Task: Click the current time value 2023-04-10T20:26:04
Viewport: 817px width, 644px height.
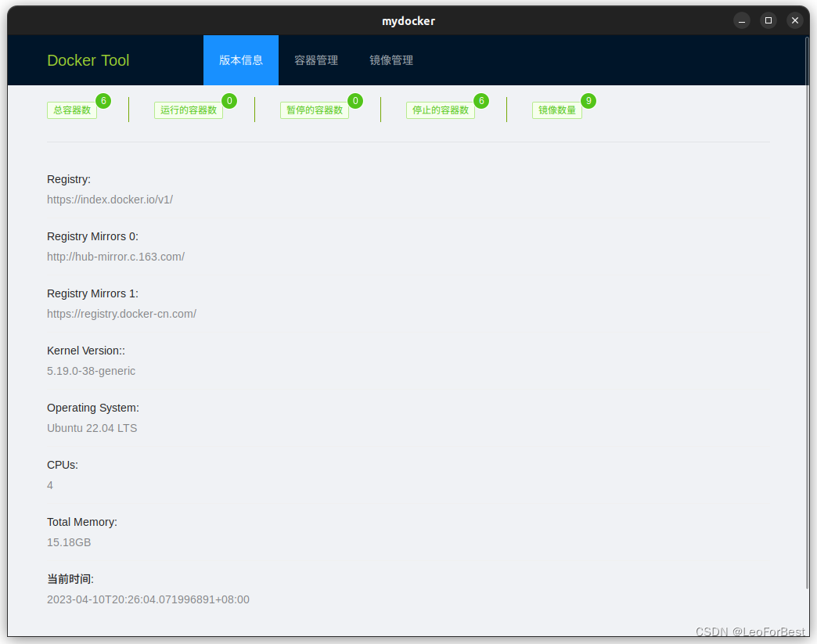Action: pyautogui.click(x=148, y=599)
